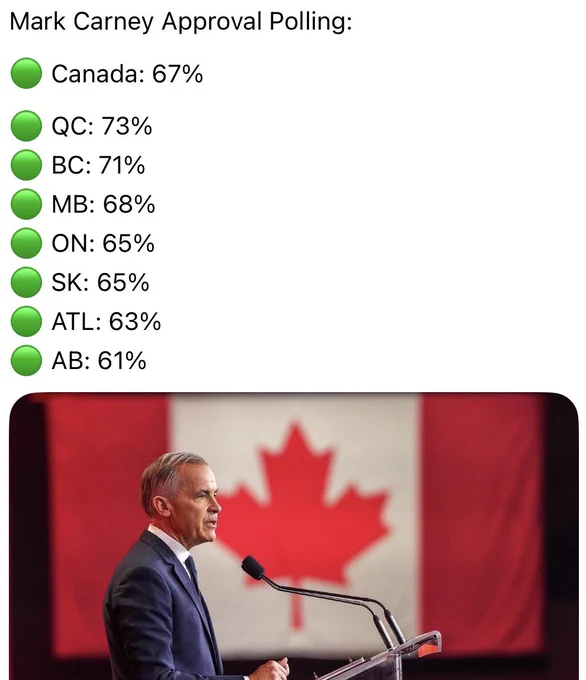Image resolution: width=586 pixels, height=680 pixels.
Task: Select the green dot beside BC
Action: (26, 165)
